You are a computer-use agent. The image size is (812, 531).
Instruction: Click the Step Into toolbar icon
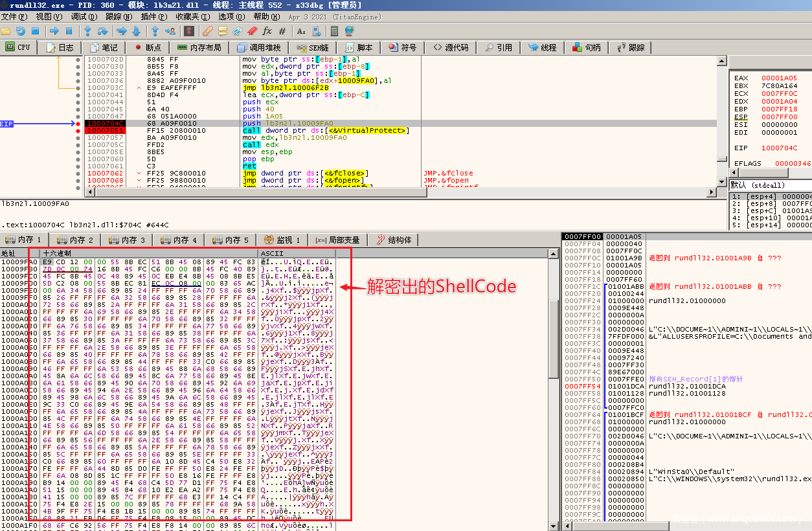pos(88,30)
